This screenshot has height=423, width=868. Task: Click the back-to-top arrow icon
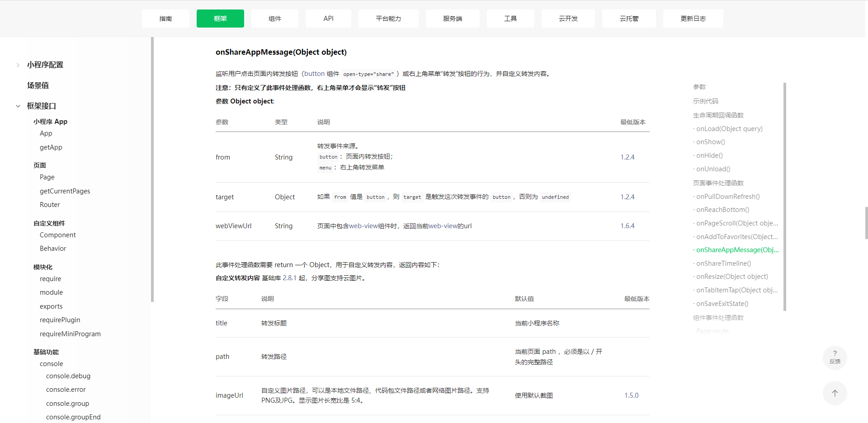(835, 393)
